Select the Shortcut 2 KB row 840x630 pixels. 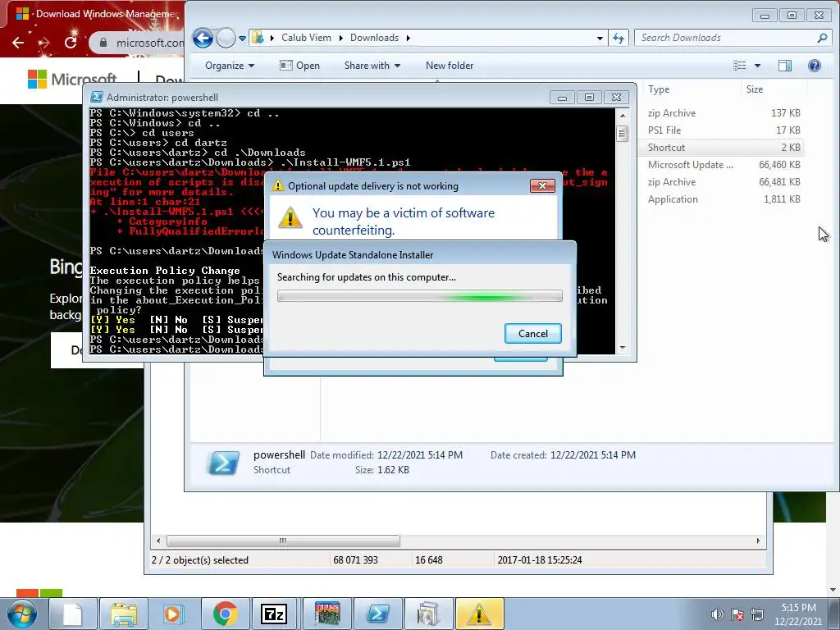[724, 148]
